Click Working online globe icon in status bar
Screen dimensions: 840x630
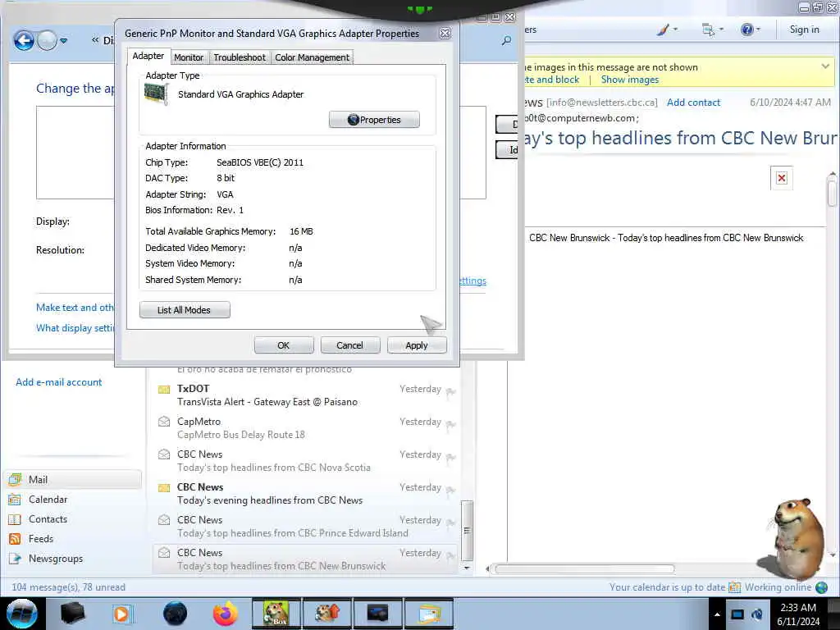821,587
